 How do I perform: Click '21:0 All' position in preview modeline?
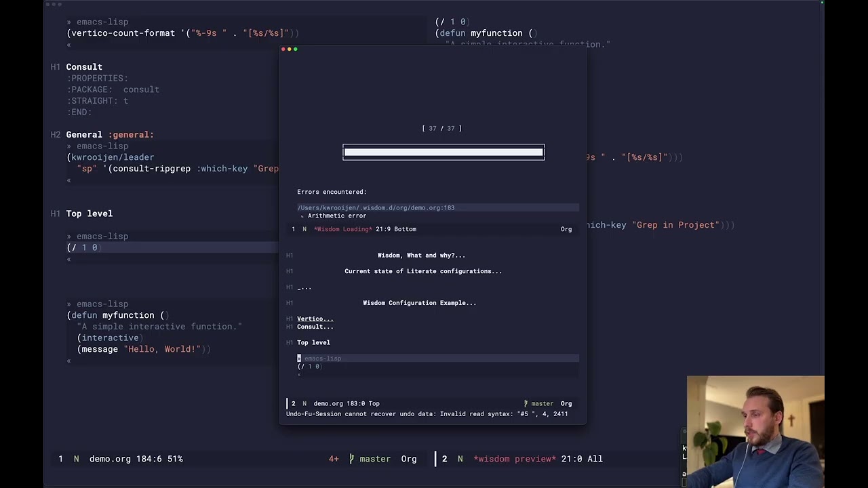(582, 459)
